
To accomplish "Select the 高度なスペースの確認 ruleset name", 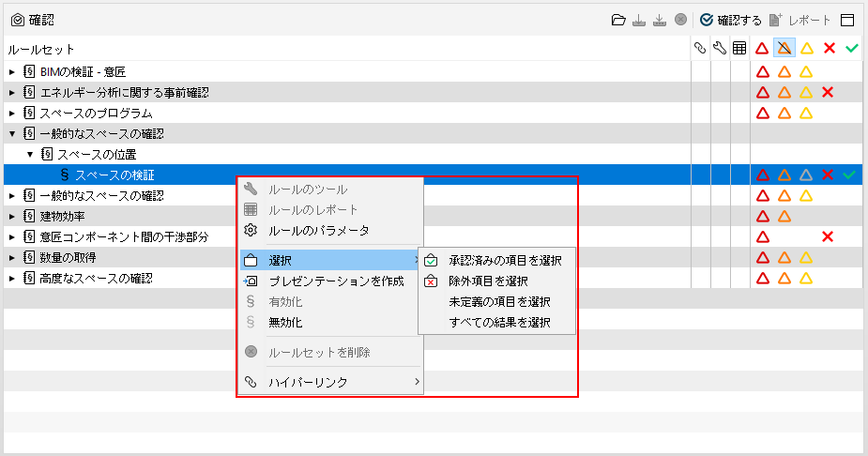I will (96, 279).
